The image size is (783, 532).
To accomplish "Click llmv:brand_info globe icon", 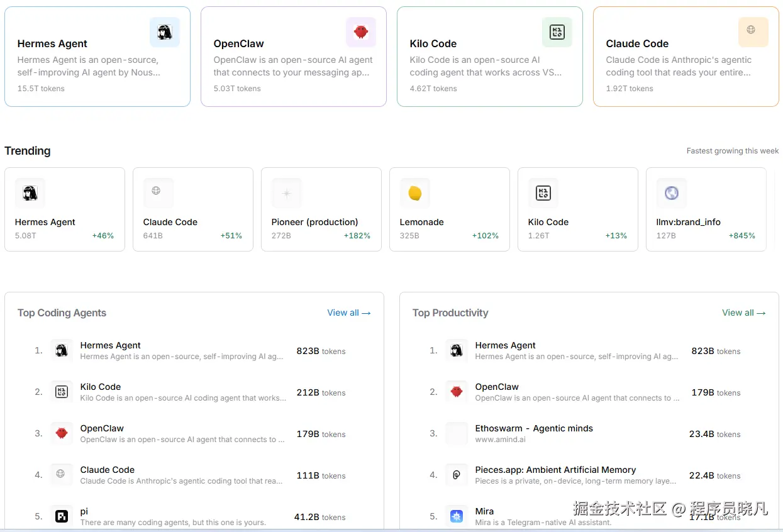I will coord(672,193).
